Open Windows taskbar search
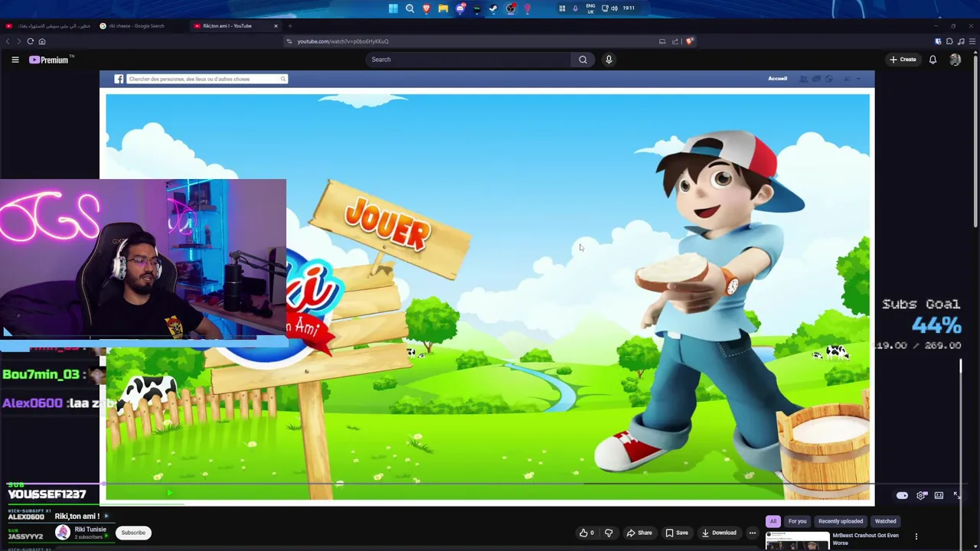 [x=410, y=8]
